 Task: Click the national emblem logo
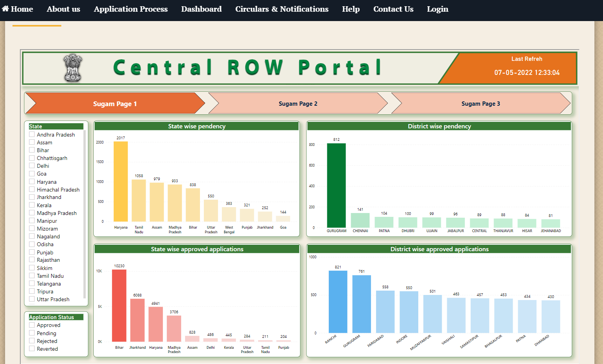click(73, 68)
